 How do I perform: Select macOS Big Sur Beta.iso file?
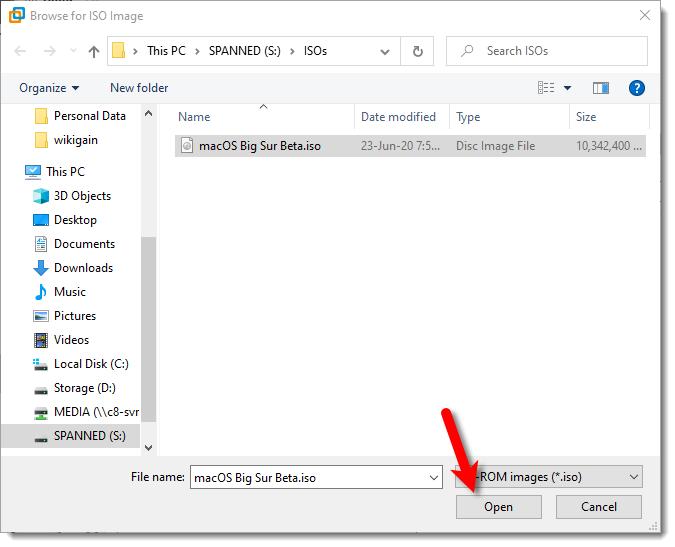tap(410, 146)
